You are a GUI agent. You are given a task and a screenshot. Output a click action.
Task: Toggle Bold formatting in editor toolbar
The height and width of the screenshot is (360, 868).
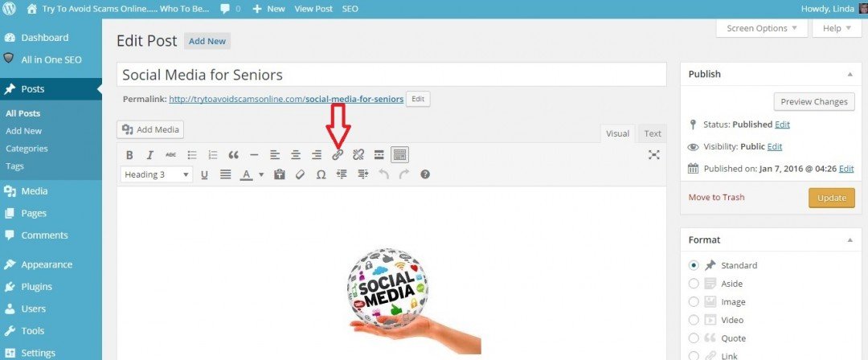(x=129, y=155)
